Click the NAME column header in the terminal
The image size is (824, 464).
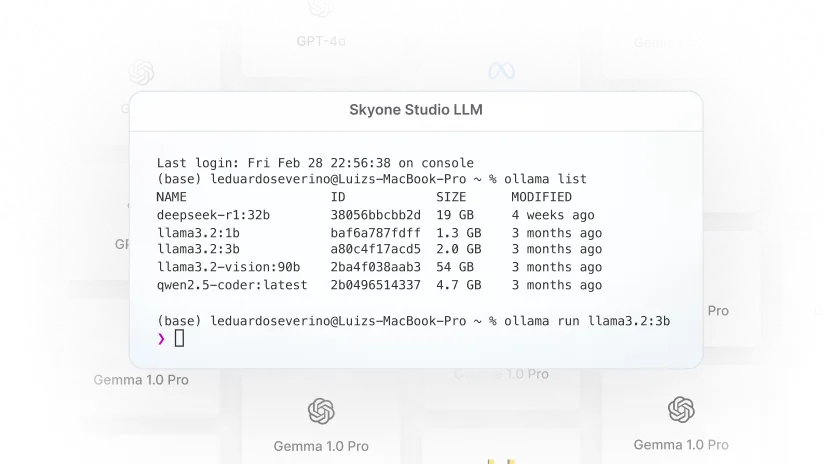[172, 197]
